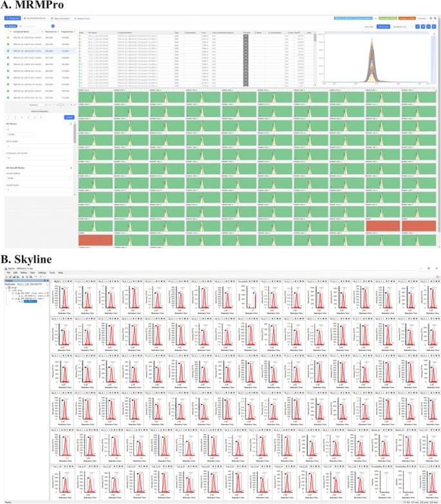Click the settings gear icon in MRMPro header
441x504 pixels.
tap(431, 18)
